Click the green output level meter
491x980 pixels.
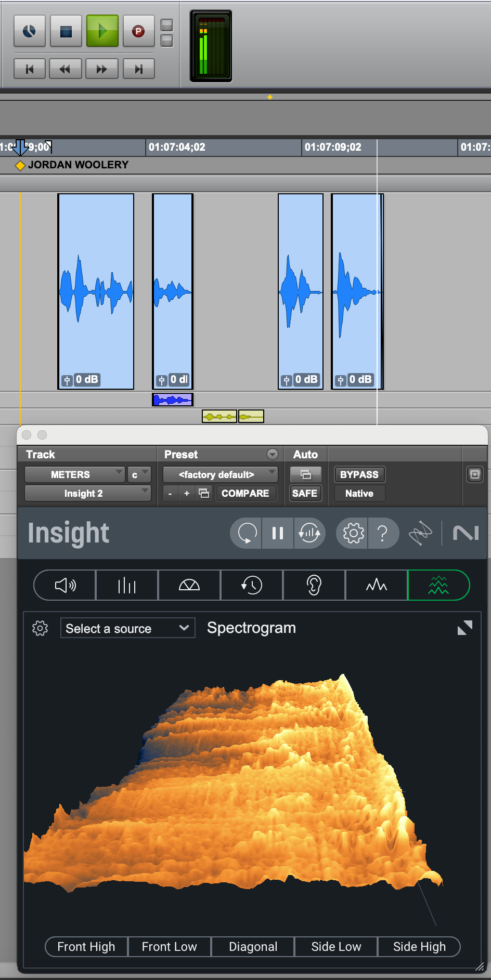211,46
